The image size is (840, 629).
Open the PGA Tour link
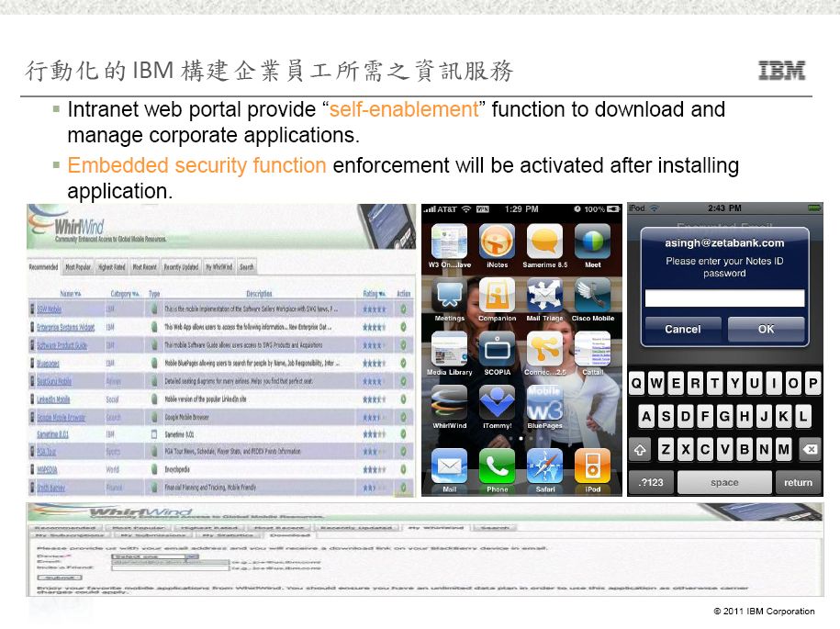click(x=46, y=452)
